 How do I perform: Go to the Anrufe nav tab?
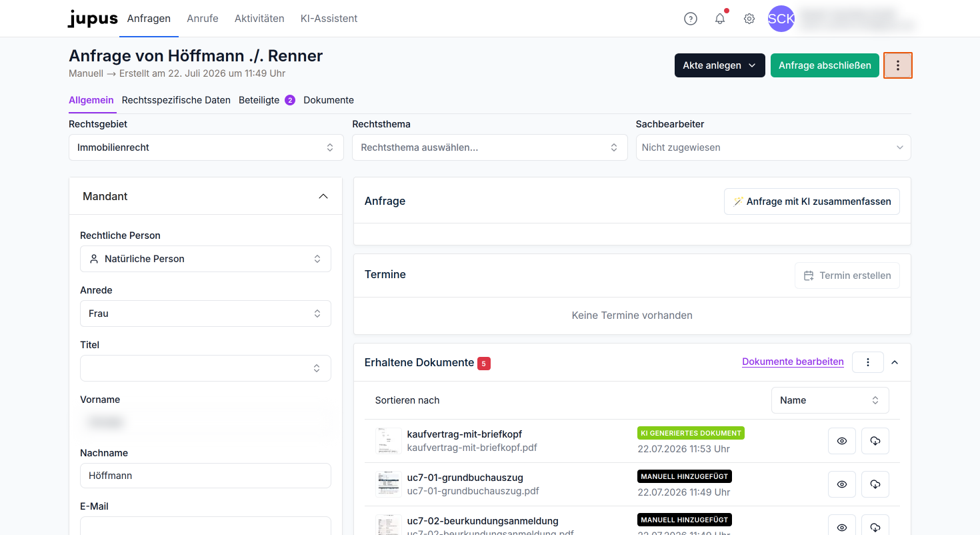click(203, 19)
